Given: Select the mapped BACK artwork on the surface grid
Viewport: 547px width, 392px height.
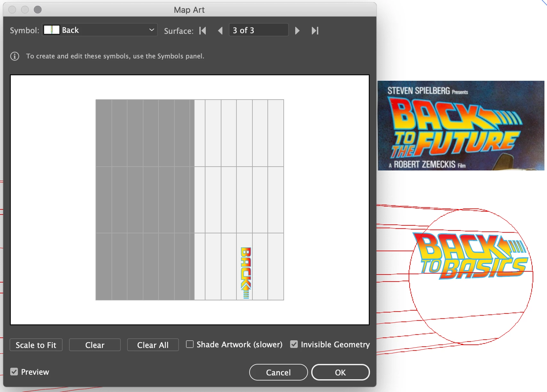Looking at the screenshot, I should click(246, 273).
